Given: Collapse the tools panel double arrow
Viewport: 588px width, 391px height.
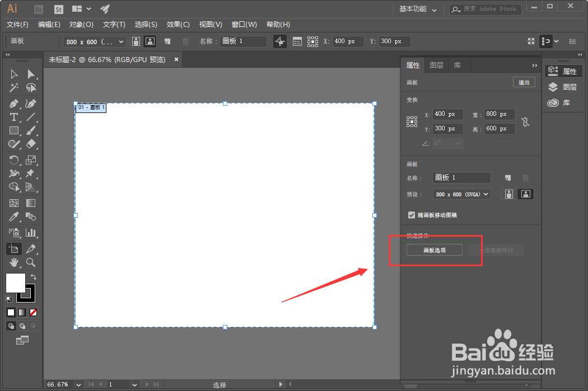Looking at the screenshot, I should tap(8, 55).
